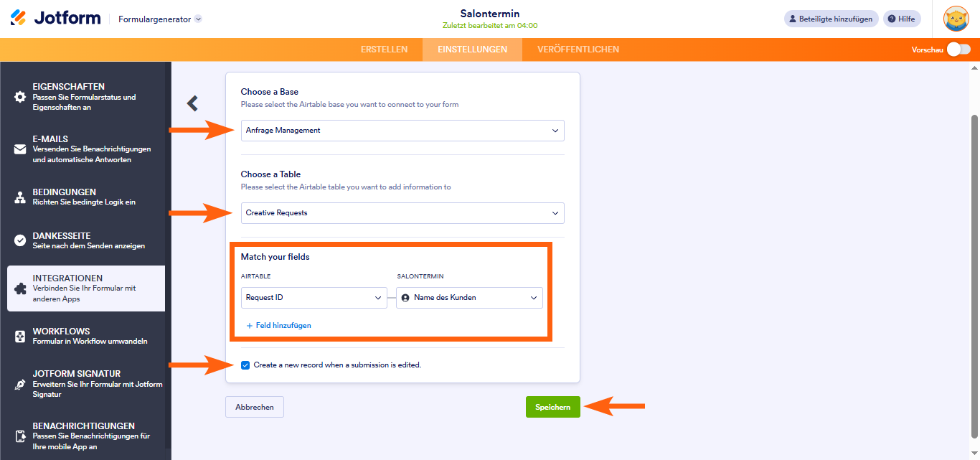Click the vertical page scrollbar
The image size is (980, 460).
click(974, 276)
